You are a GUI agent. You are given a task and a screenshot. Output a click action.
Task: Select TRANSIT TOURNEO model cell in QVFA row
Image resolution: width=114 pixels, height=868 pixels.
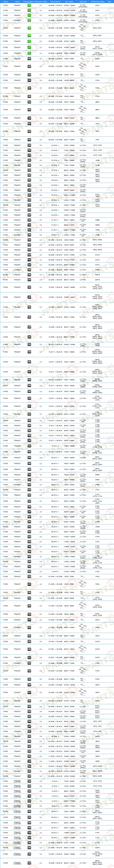click(x=17, y=842)
